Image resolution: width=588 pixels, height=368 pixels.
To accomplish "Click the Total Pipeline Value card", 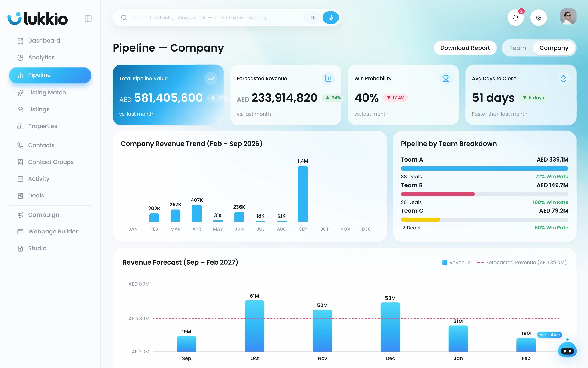I will pyautogui.click(x=168, y=95).
